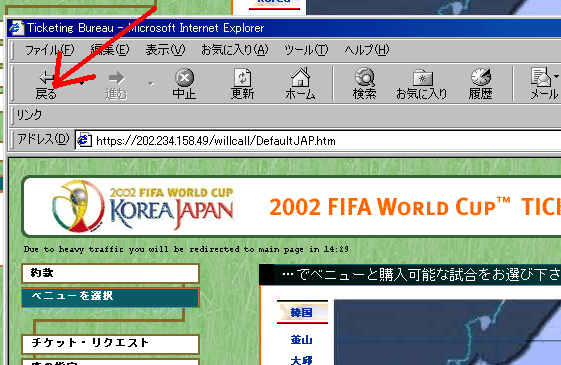Viewport: 561px width, 365px height.
Task: Open the ツール(T) menu
Action: pos(306,50)
